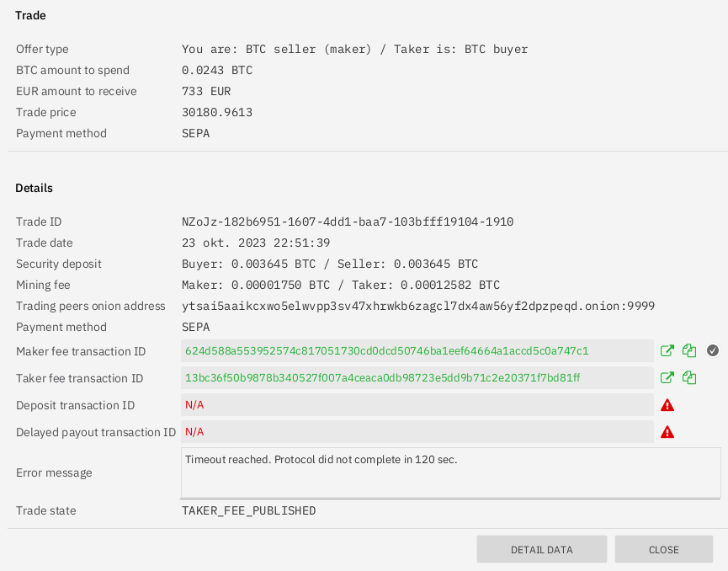Copy the taker fee transaction ID
Image resolution: width=728 pixels, height=571 pixels.
coord(689,377)
